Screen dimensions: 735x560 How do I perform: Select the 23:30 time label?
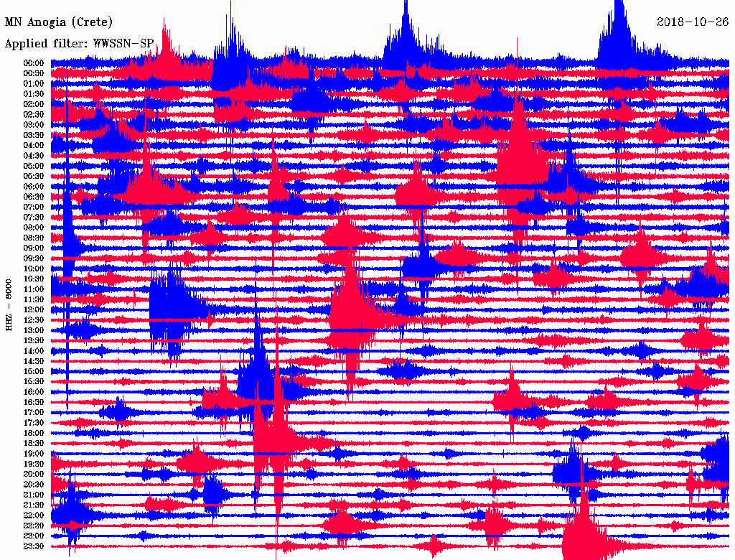pos(34,546)
